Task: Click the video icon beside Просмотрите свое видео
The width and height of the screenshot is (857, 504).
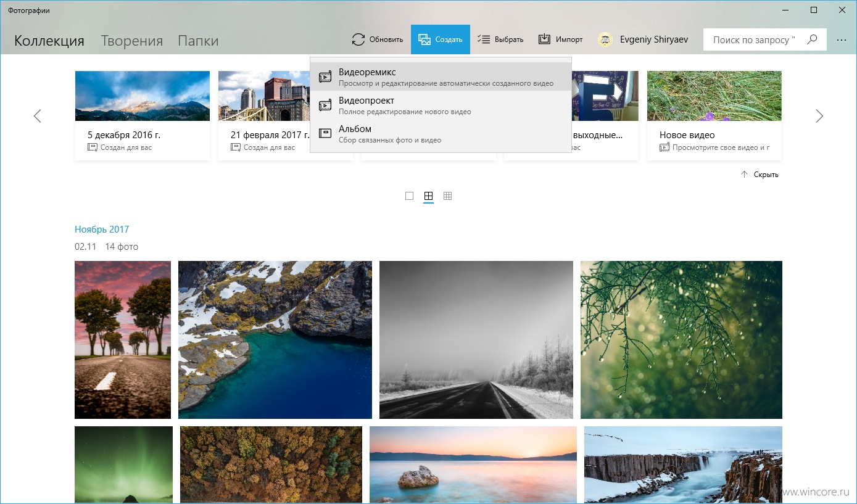Action: point(664,147)
